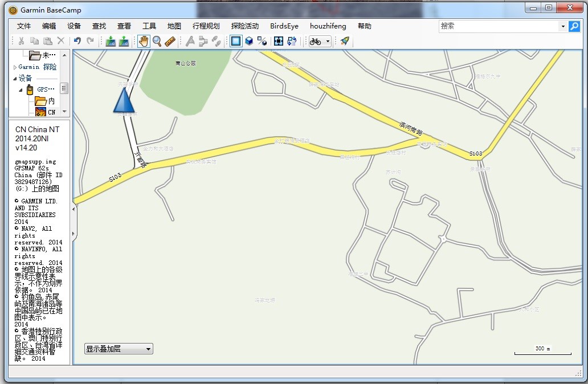Screen dimensions: 588x384
Task: Collapse the GPS device tree node
Action: [x=21, y=90]
